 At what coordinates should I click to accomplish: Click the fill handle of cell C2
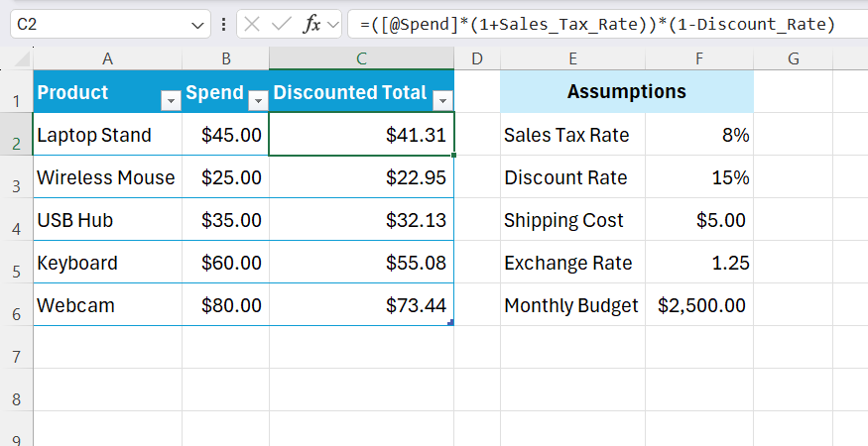click(454, 156)
